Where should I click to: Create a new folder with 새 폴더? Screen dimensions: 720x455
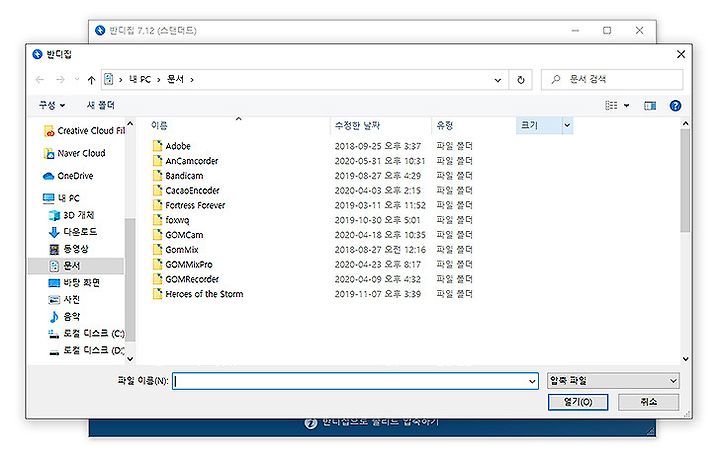tap(101, 106)
